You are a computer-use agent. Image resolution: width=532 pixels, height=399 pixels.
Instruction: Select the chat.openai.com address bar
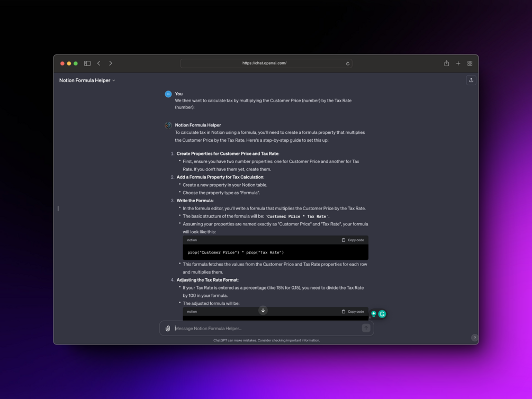[266, 64]
